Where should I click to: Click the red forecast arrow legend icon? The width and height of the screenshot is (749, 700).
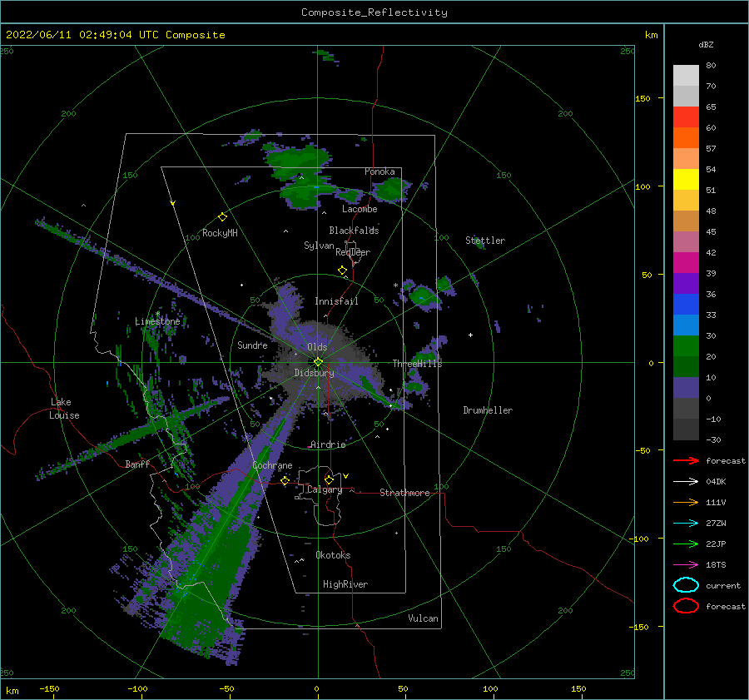tap(686, 460)
